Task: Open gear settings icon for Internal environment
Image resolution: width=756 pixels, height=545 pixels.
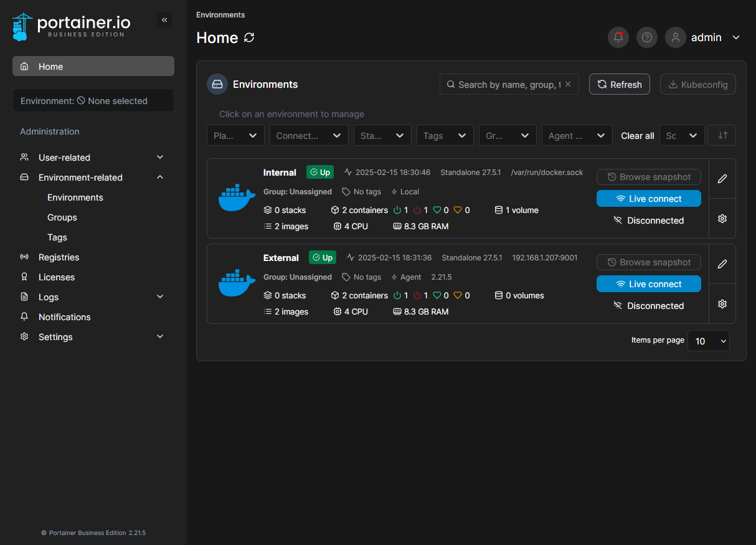Action: click(722, 219)
